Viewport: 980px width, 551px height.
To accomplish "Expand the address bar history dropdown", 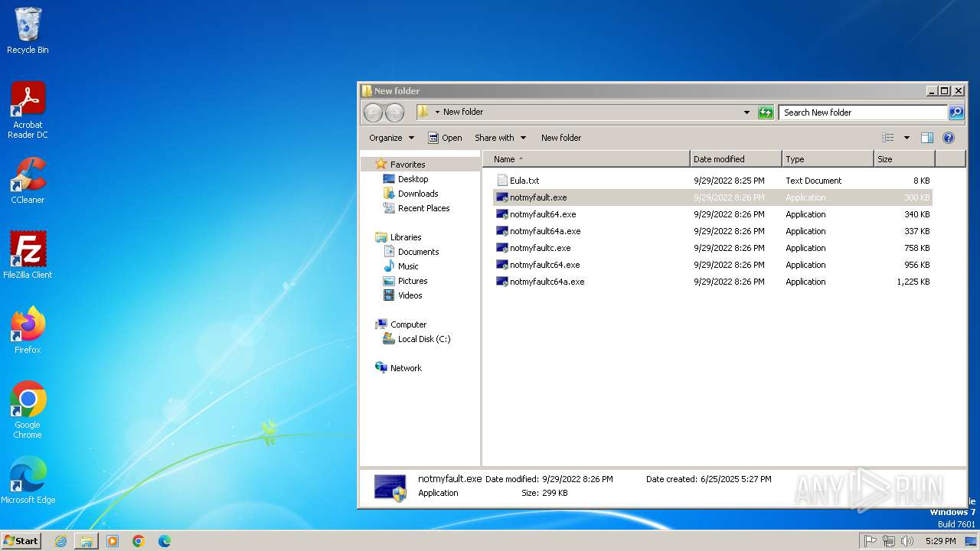I will [747, 112].
